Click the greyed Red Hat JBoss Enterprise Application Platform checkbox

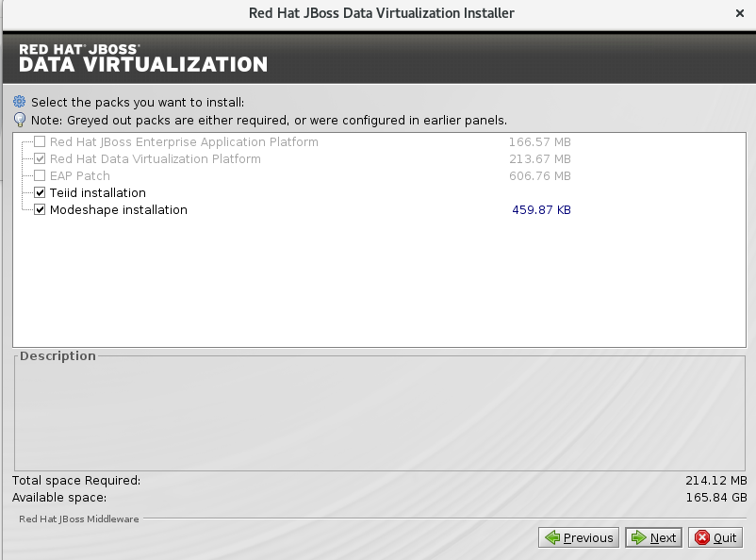[40, 141]
